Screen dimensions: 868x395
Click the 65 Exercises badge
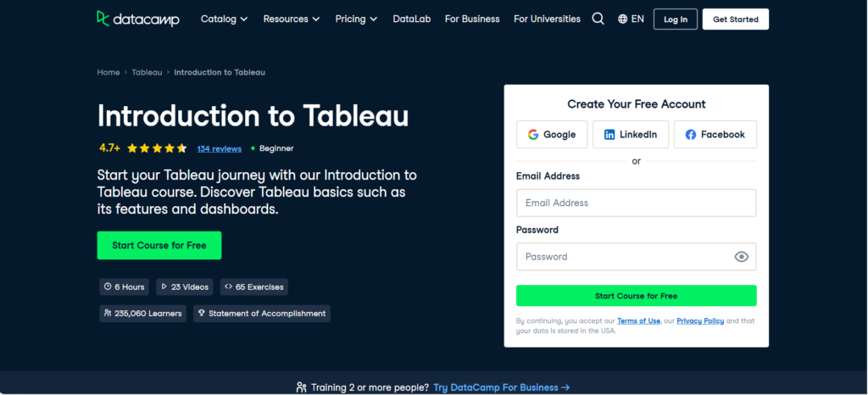pyautogui.click(x=254, y=287)
